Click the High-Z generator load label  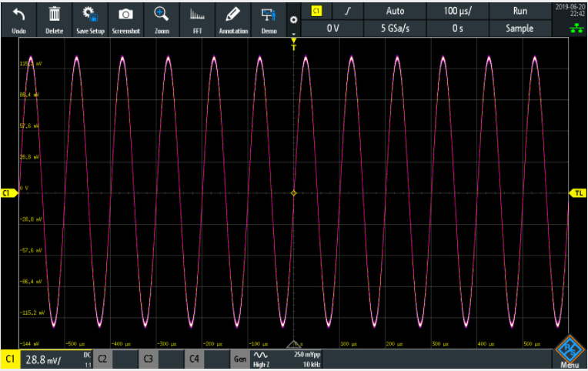261,364
